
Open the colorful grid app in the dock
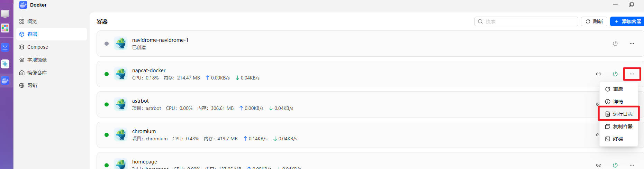5,28
